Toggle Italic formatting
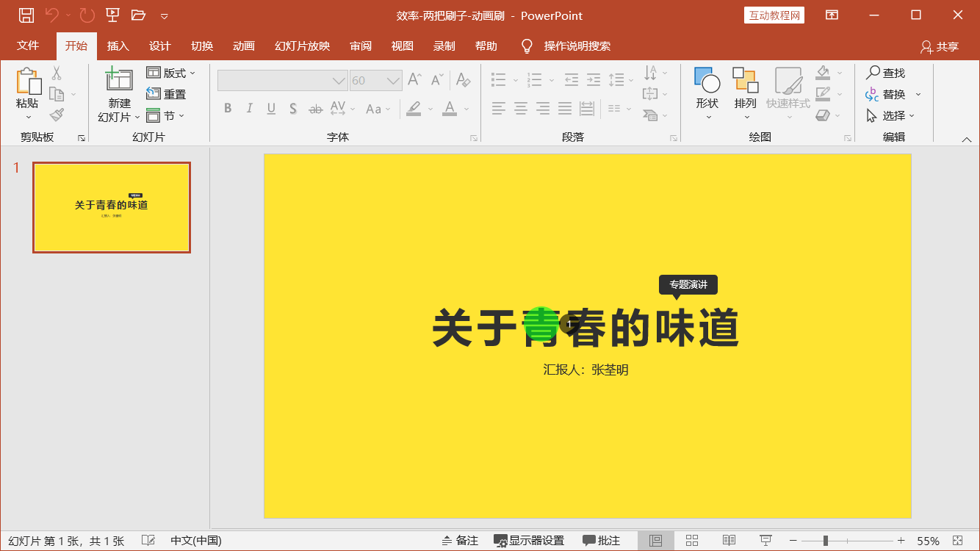The image size is (980, 551). tap(249, 109)
